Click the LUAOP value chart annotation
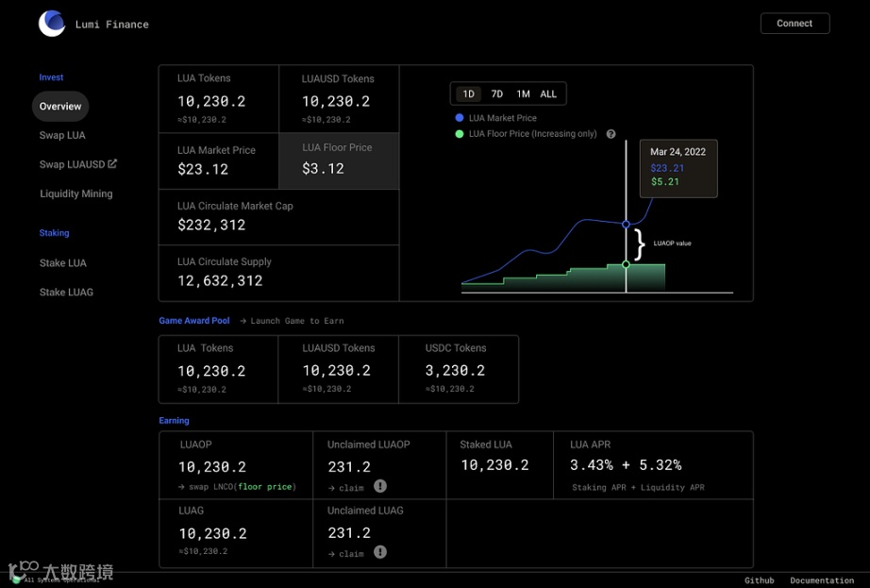Image resolution: width=870 pixels, height=588 pixels. click(x=672, y=243)
